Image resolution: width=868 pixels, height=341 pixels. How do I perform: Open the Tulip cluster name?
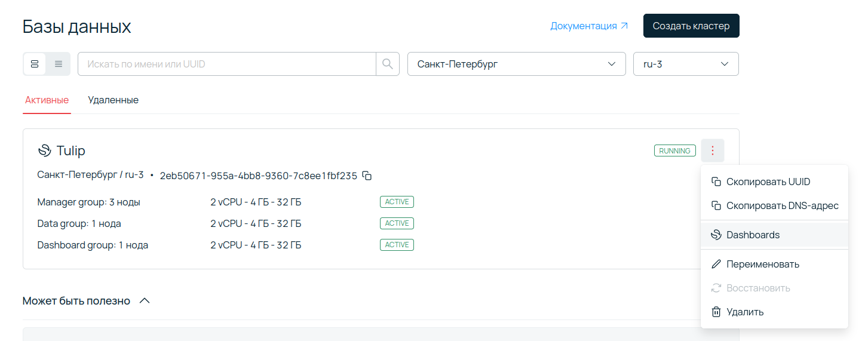click(x=70, y=150)
